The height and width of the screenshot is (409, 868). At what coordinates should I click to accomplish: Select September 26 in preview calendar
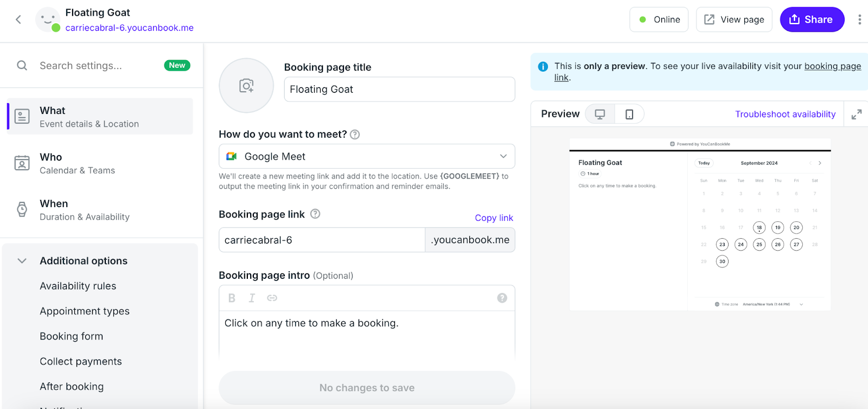(778, 245)
